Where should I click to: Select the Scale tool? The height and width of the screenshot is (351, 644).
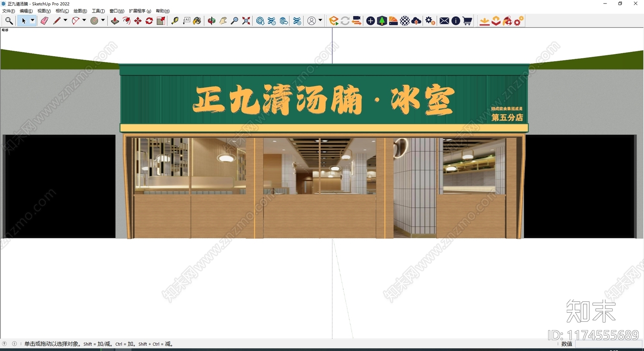pyautogui.click(x=161, y=21)
